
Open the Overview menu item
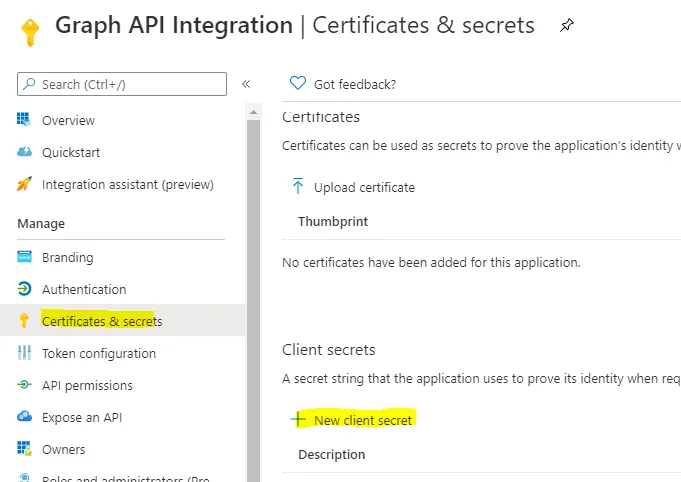(x=68, y=120)
